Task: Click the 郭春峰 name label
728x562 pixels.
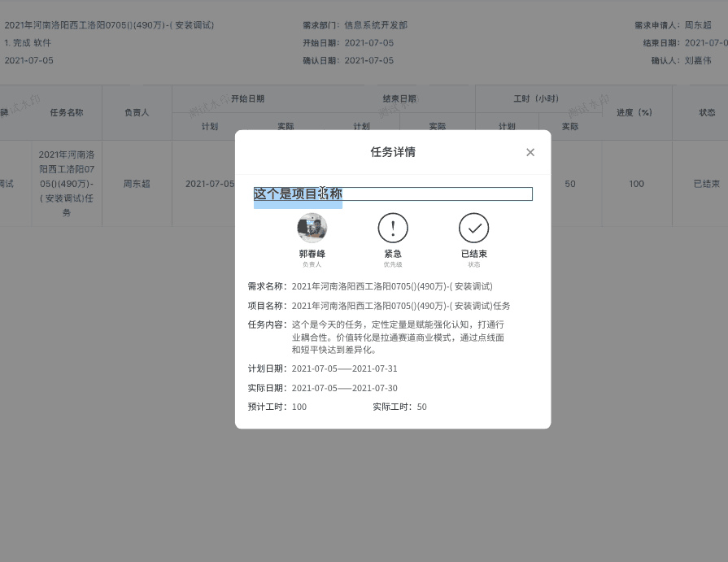Action: [312, 254]
